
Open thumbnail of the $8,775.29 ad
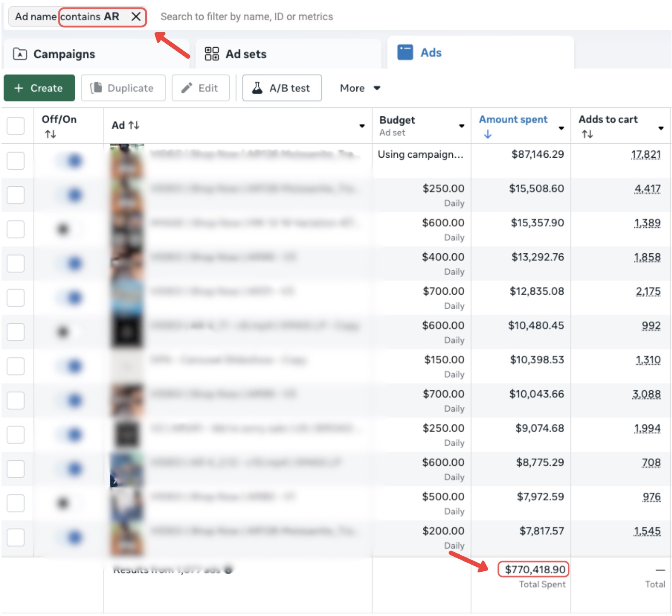pos(127,469)
